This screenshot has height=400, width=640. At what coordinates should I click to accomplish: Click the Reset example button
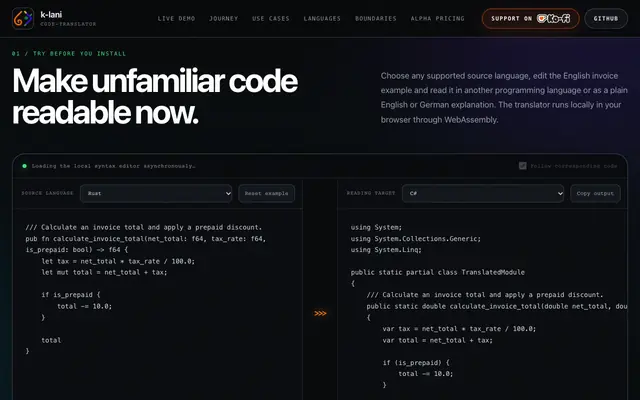pos(267,193)
